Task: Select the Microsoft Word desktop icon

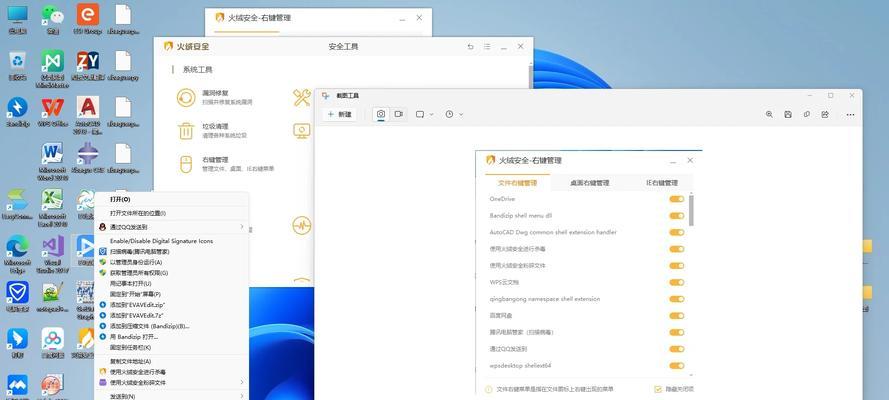Action: 53,161
